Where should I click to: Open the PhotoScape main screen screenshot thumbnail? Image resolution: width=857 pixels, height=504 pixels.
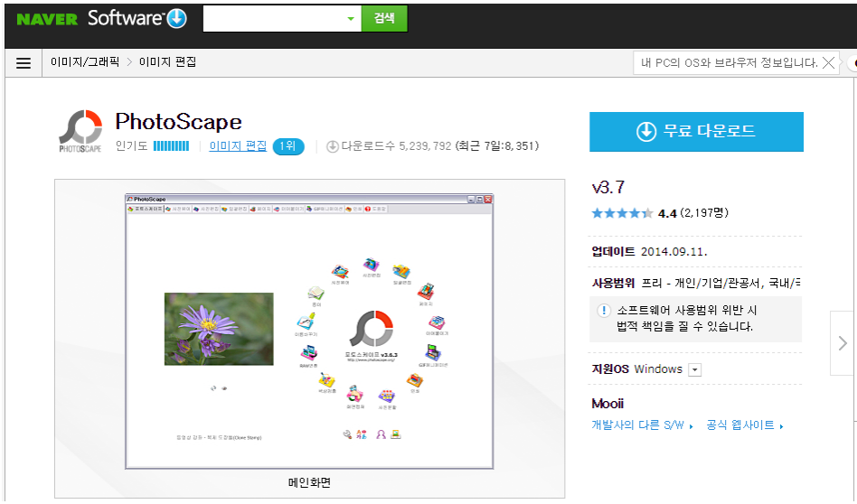pyautogui.click(x=309, y=331)
